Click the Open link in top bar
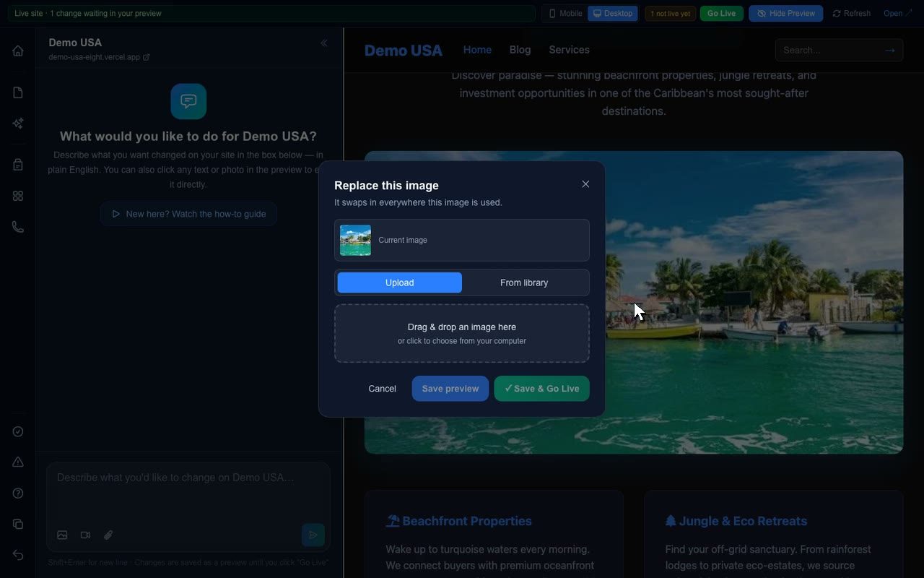 point(897,13)
